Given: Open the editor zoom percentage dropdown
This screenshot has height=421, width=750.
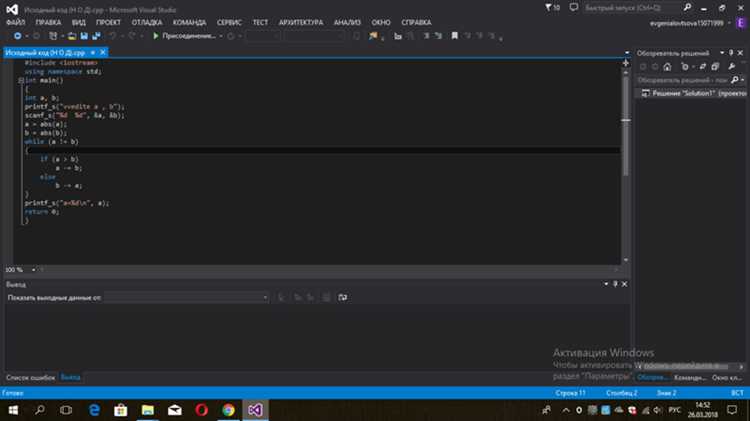Looking at the screenshot, I should click(33, 270).
